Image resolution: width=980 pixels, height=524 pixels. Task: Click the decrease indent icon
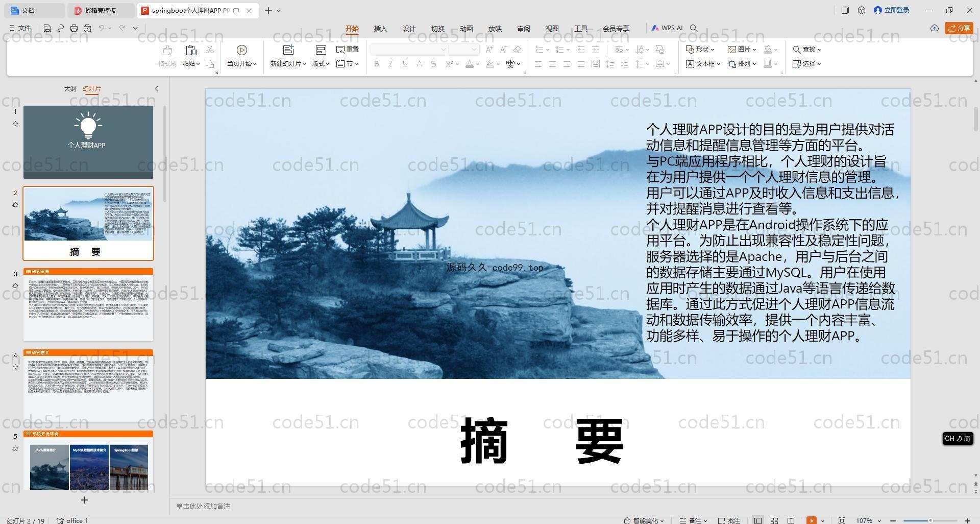click(581, 50)
